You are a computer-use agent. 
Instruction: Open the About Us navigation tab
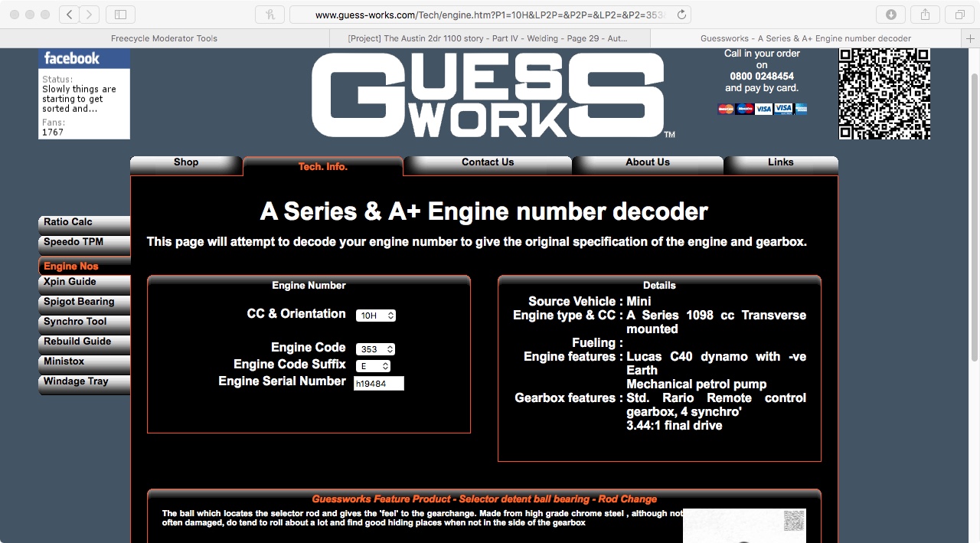pyautogui.click(x=648, y=165)
